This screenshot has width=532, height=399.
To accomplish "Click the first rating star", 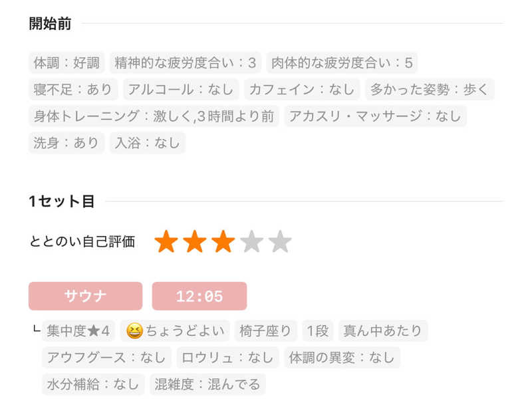I will (x=166, y=242).
